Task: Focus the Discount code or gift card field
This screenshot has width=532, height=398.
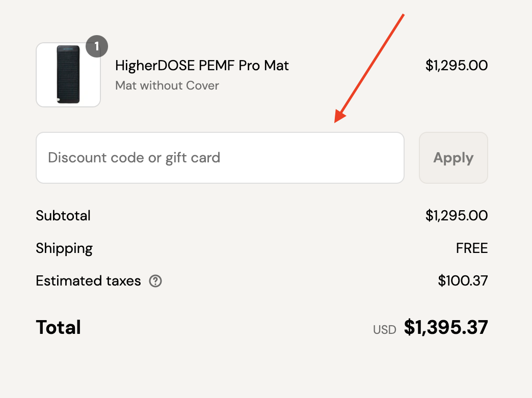Action: tap(220, 158)
